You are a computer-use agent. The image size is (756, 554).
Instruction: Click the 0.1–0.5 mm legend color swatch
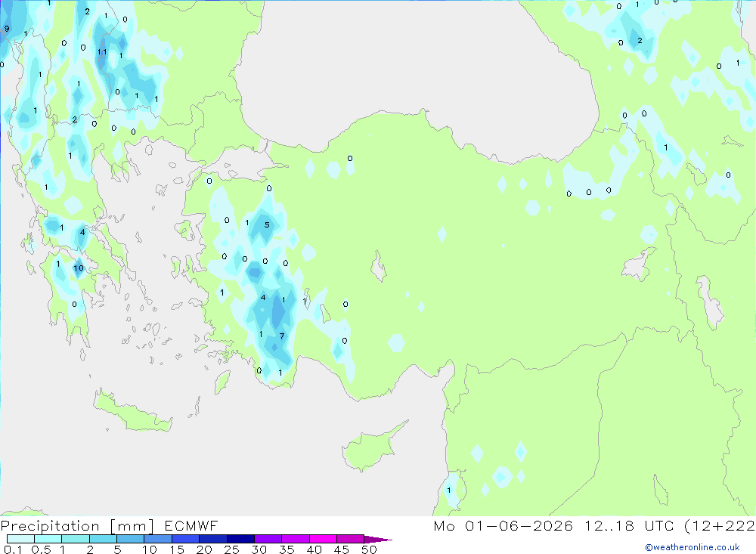point(20,539)
